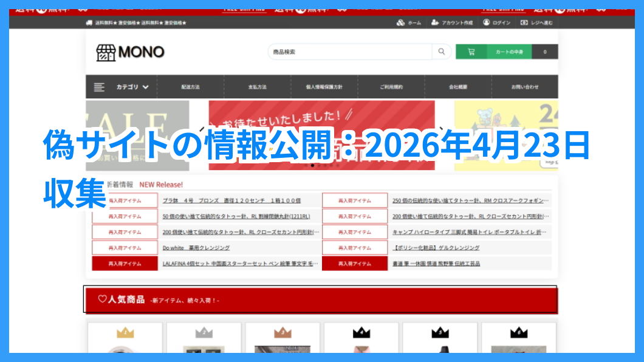Click the magnifying glass search icon
The width and height of the screenshot is (644, 362).
coord(442,52)
